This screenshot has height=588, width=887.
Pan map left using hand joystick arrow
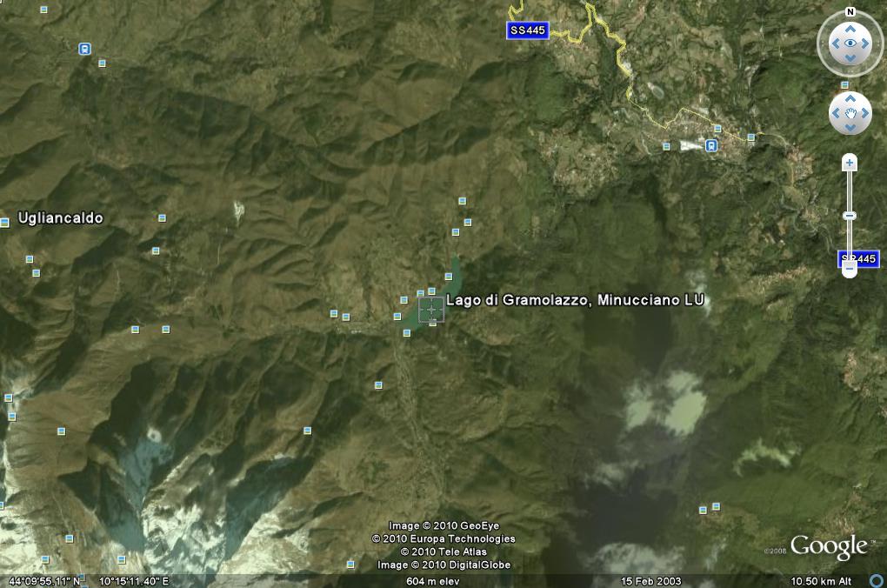836,113
